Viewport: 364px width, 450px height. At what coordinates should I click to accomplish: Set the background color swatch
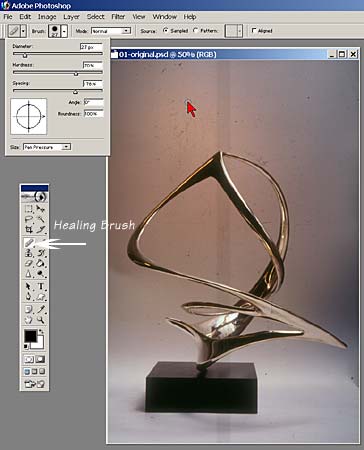click(39, 344)
